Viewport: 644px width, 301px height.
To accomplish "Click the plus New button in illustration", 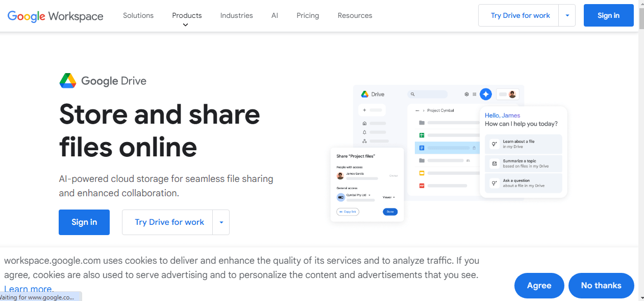I will pos(373,110).
